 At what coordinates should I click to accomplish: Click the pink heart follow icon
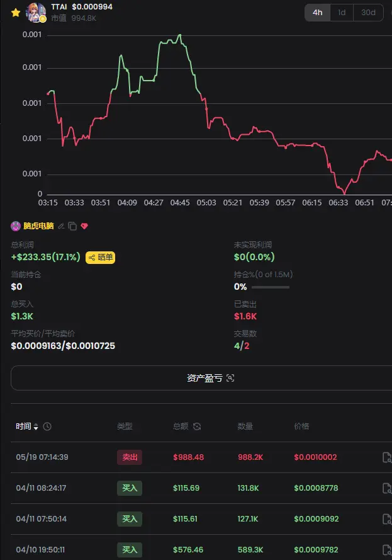(84, 226)
